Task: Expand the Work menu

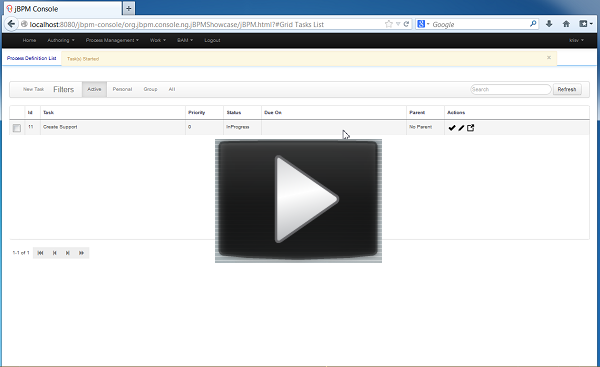Action: tap(158, 40)
